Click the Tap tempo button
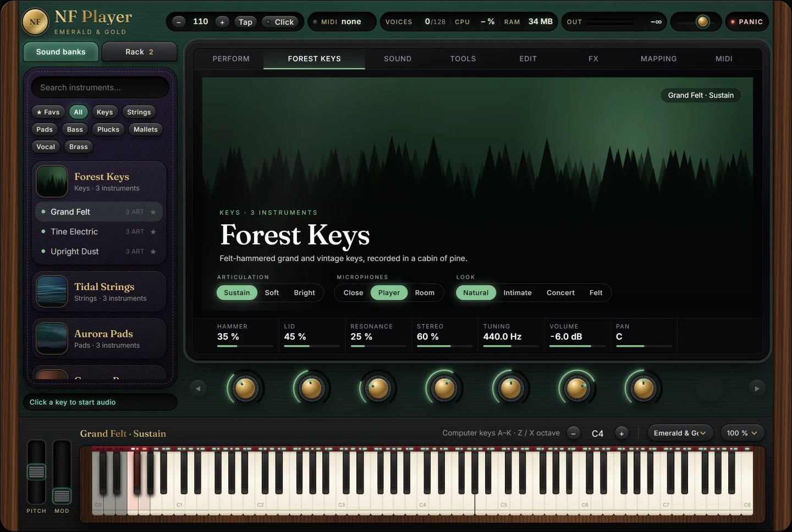Viewport: 792px width, 532px height. 245,22
